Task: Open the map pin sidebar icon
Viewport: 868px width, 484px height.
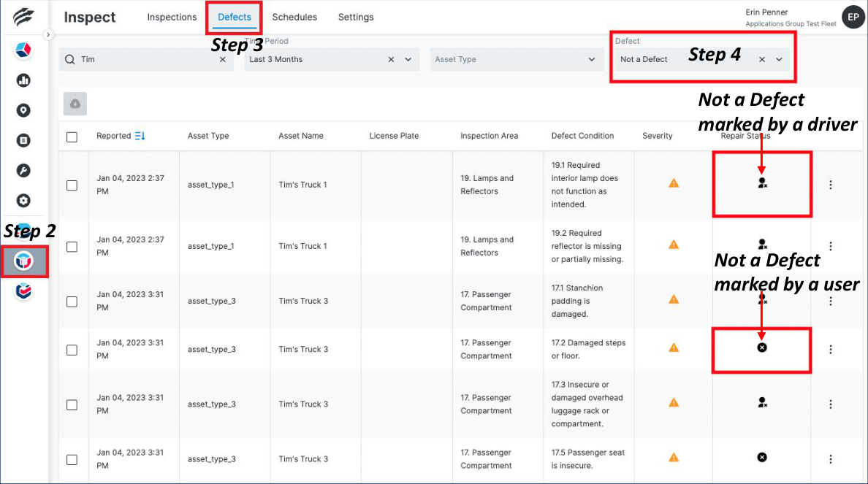Action: click(23, 110)
